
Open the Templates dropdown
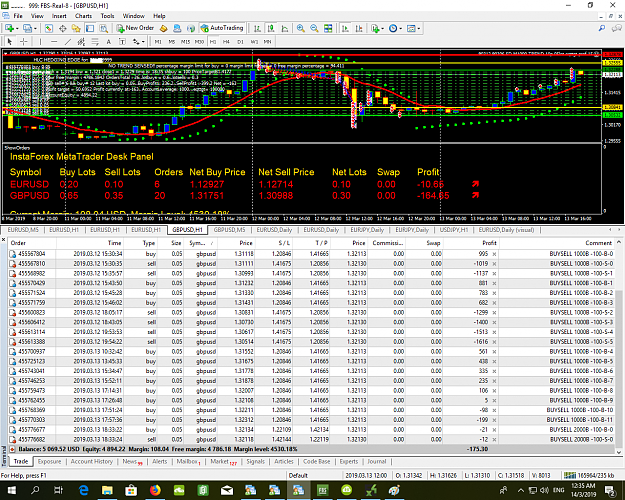(413, 28)
